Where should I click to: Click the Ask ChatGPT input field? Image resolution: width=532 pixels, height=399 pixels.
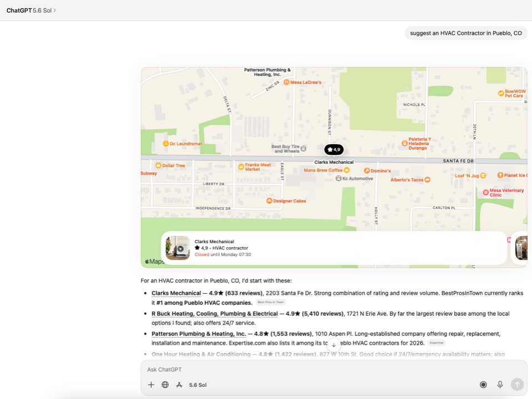(334, 370)
